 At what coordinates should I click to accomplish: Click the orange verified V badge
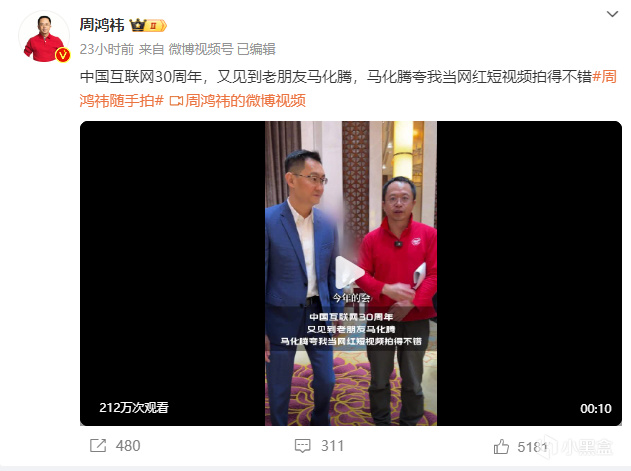[x=62, y=54]
